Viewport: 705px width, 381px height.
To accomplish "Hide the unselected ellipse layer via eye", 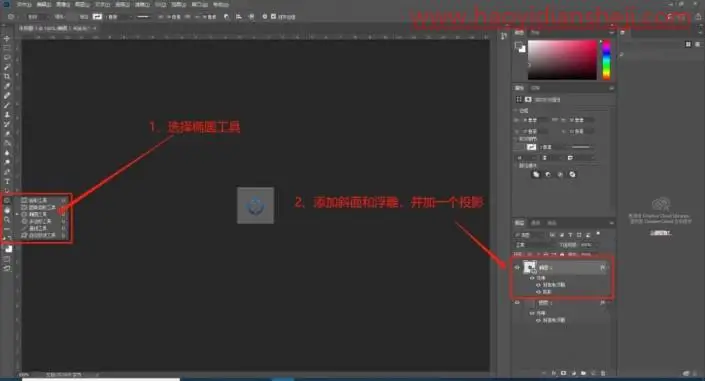I will click(517, 303).
